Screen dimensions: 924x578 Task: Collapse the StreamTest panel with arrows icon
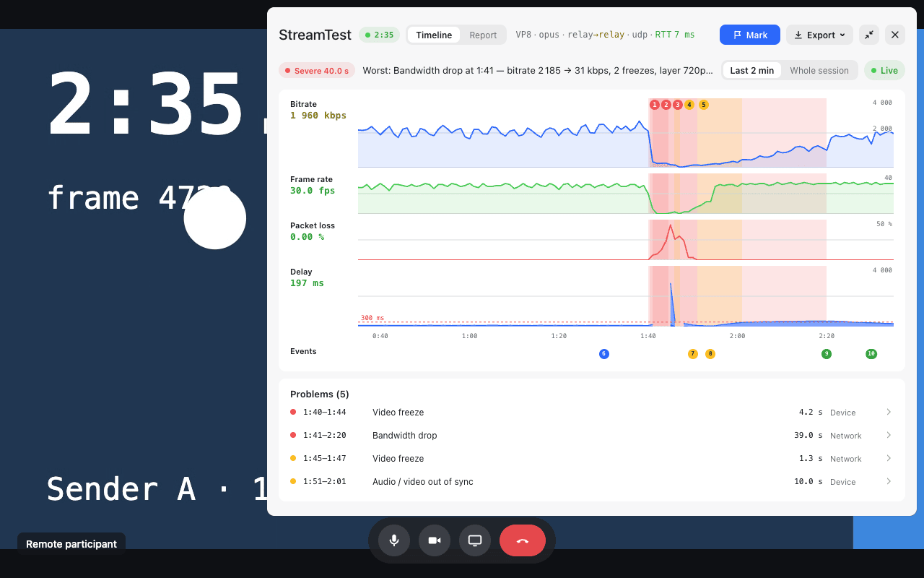[869, 35]
